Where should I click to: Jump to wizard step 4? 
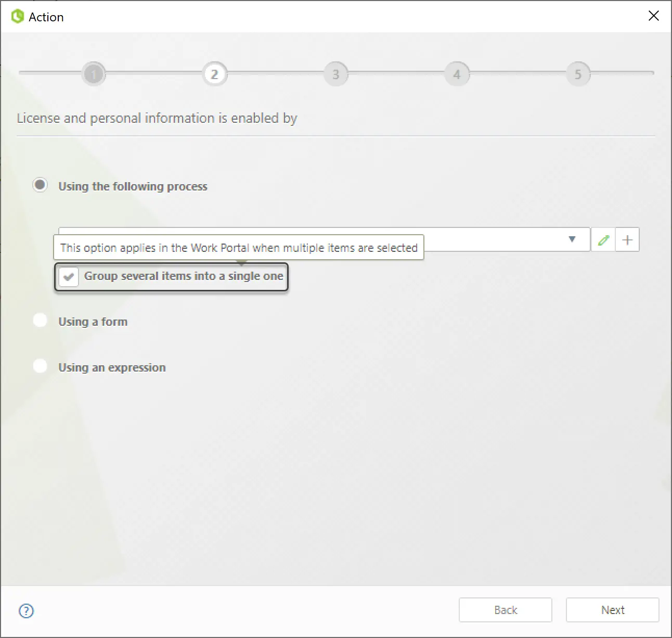coord(457,74)
